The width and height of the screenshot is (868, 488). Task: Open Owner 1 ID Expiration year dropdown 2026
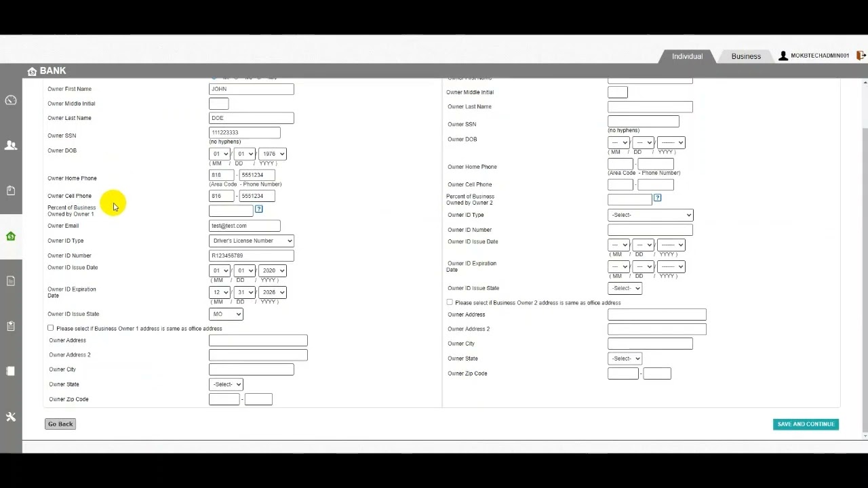[x=273, y=292]
